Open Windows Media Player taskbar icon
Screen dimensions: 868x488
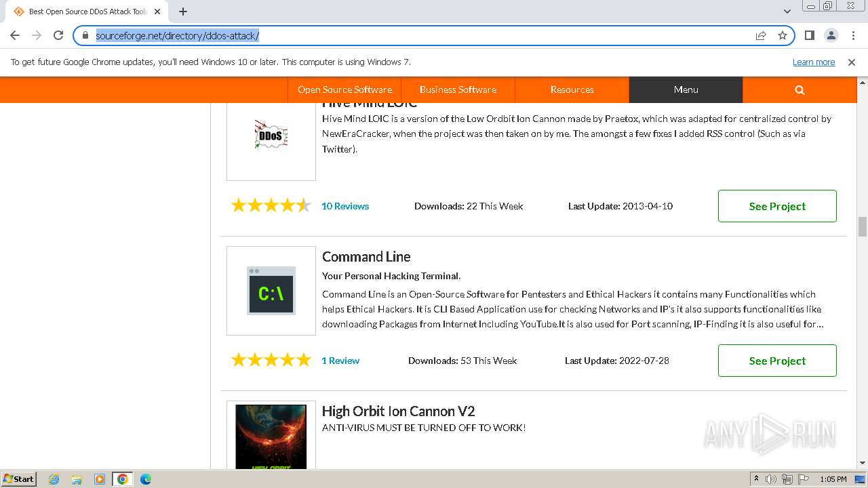(100, 479)
